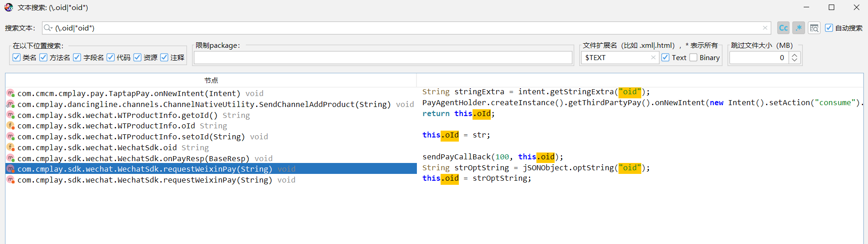Decrease the skip file size value
The image size is (868, 244).
795,60
